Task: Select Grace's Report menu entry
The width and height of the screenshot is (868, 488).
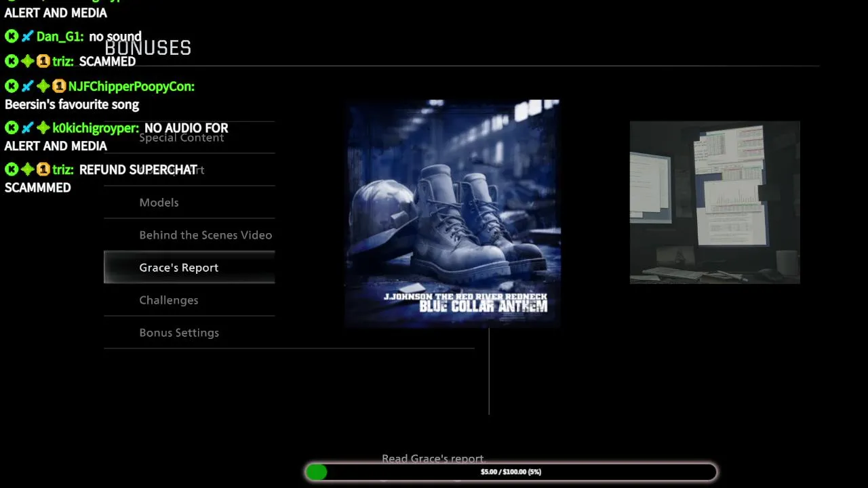Action: click(x=189, y=267)
